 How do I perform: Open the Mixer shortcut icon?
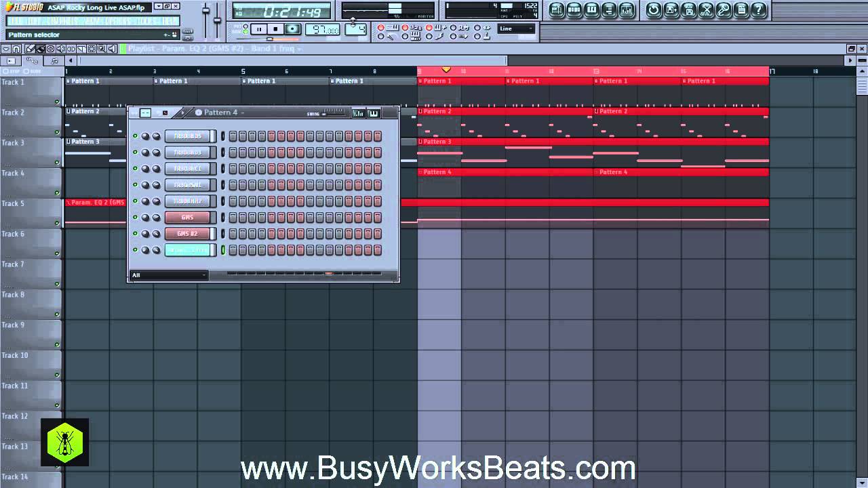(x=627, y=10)
